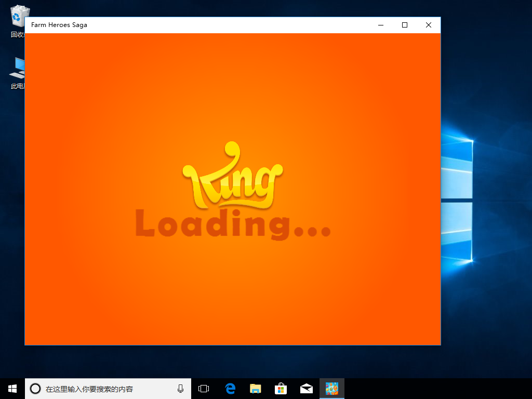Click the Loading... text
Image resolution: width=532 pixels, height=399 pixels.
(x=233, y=224)
